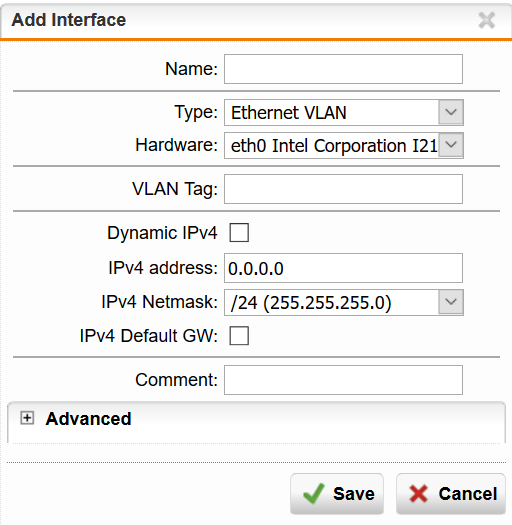The width and height of the screenshot is (512, 525).
Task: Click the IPv4 Netmask dropdown arrow
Action: coord(451,302)
